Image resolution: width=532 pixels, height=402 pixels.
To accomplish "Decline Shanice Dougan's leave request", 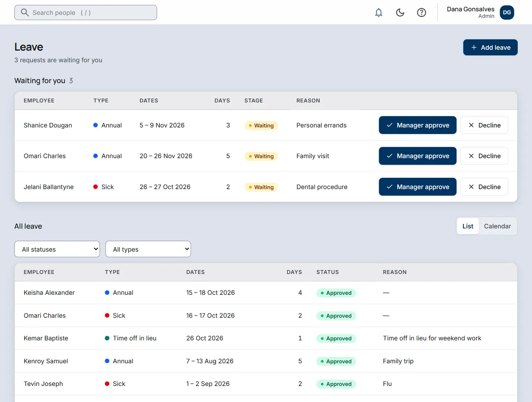I will coord(484,125).
